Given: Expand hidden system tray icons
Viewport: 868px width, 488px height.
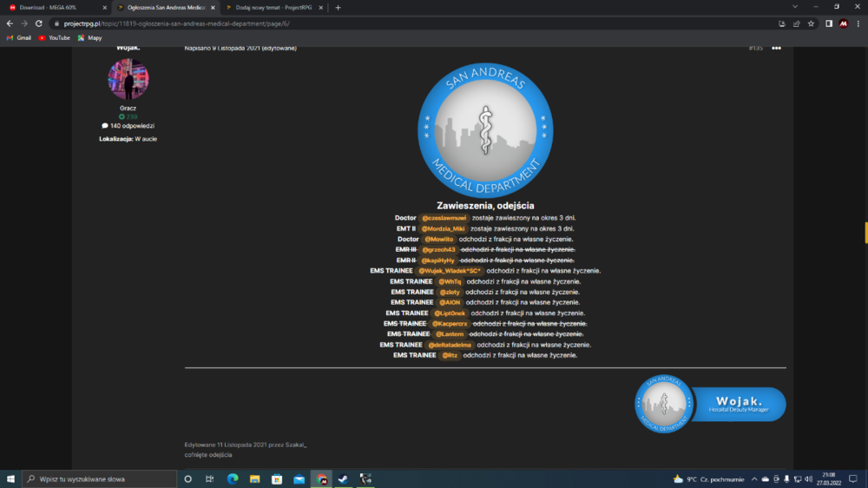Looking at the screenshot, I should coord(754,479).
